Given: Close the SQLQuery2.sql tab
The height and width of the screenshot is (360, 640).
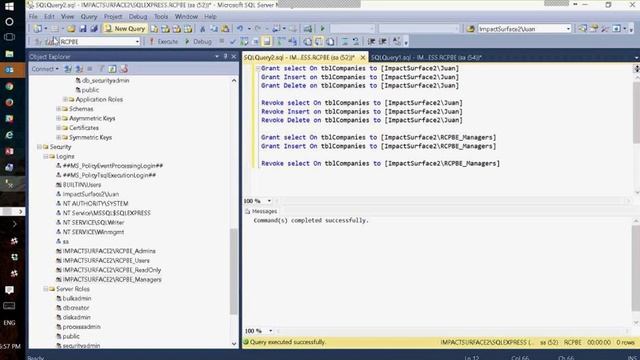Looking at the screenshot, I should (362, 58).
